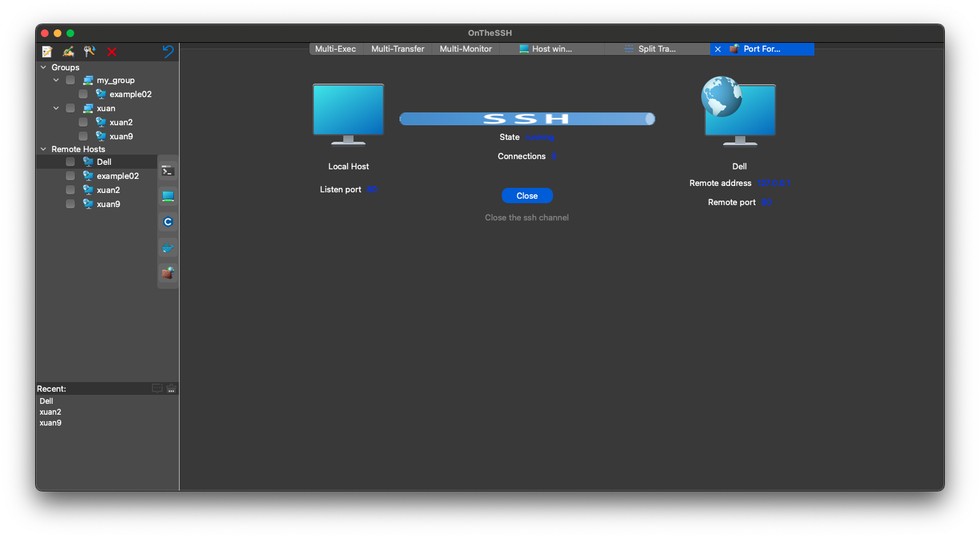Screen dimensions: 980x538
Task: Click the blue monitor icon in side strip
Action: pos(167,196)
